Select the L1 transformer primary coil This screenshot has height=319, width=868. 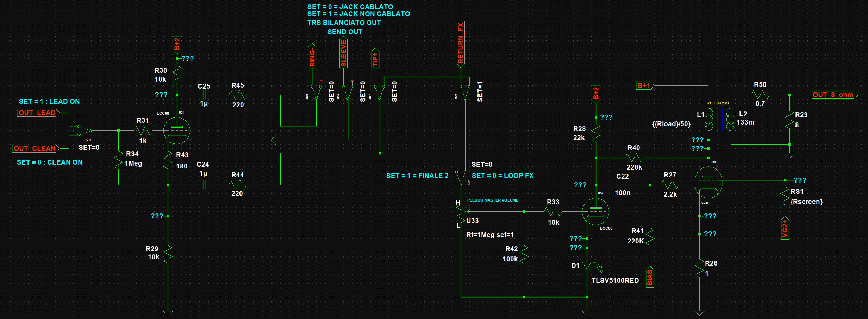coord(708,120)
